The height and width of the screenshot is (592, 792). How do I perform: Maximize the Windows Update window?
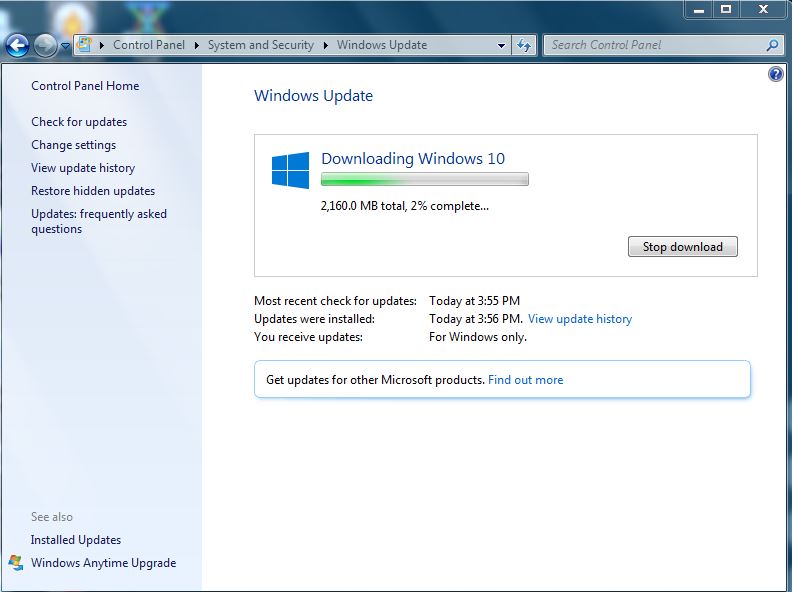tap(726, 10)
